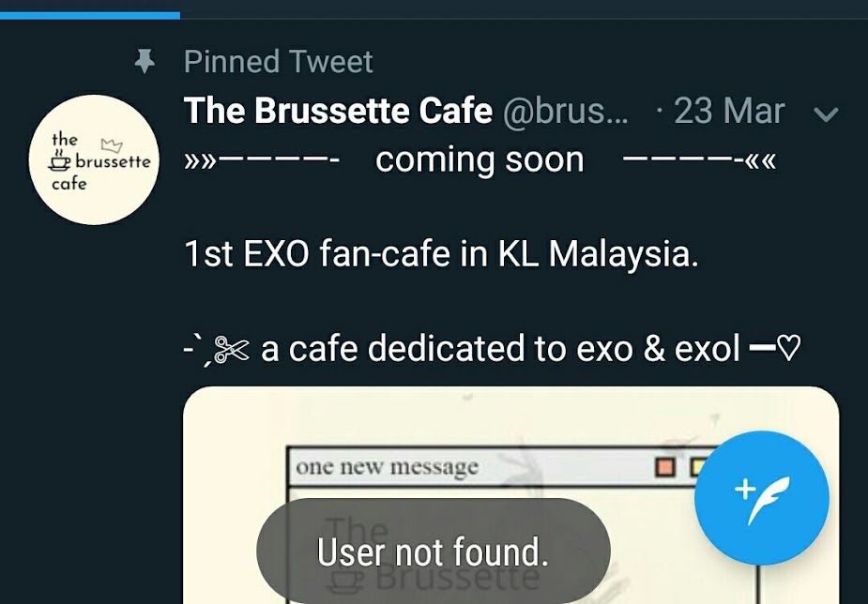The width and height of the screenshot is (868, 604).
Task: Tap '1st EXO fan-cafe in KL Malaysia' line
Action: pos(441,254)
